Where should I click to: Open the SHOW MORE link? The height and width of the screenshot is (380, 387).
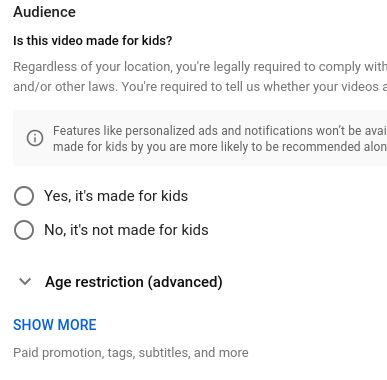[55, 325]
